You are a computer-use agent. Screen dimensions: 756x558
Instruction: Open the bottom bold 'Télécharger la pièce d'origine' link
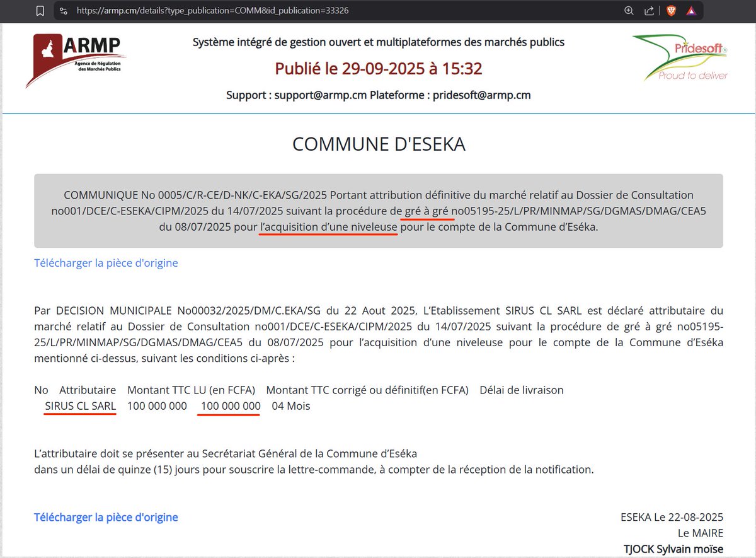[x=106, y=517]
